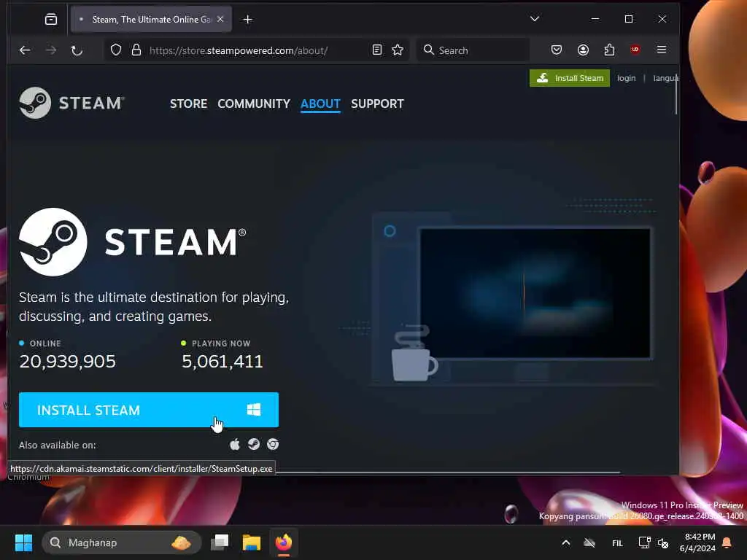This screenshot has width=747, height=560.
Task: Open the Firefox hamburger menu
Action: [x=662, y=50]
